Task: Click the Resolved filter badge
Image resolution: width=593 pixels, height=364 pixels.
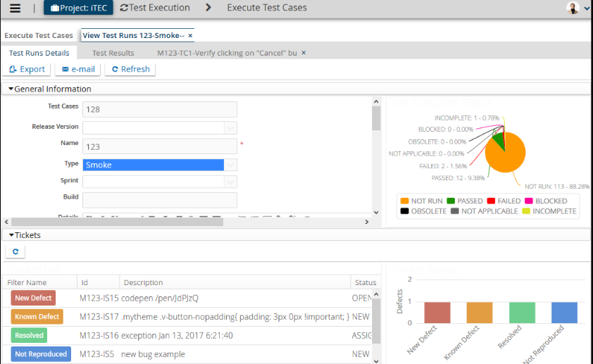Action: [x=29, y=335]
